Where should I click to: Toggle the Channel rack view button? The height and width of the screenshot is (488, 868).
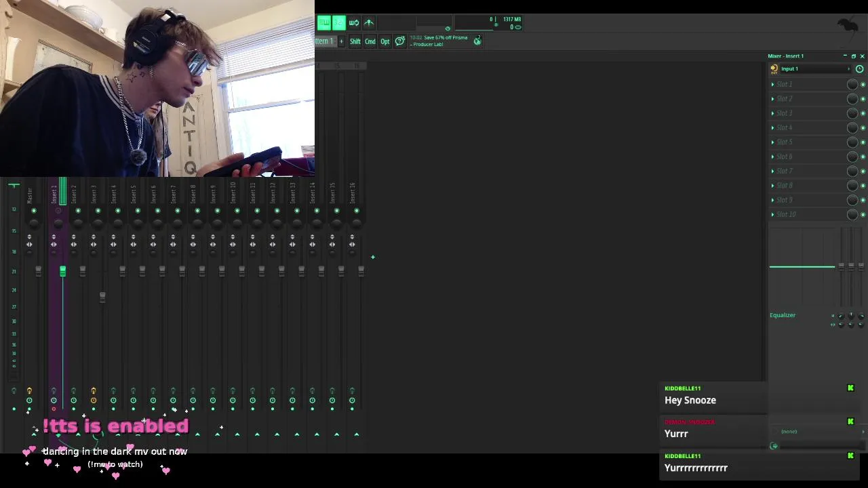[x=339, y=23]
